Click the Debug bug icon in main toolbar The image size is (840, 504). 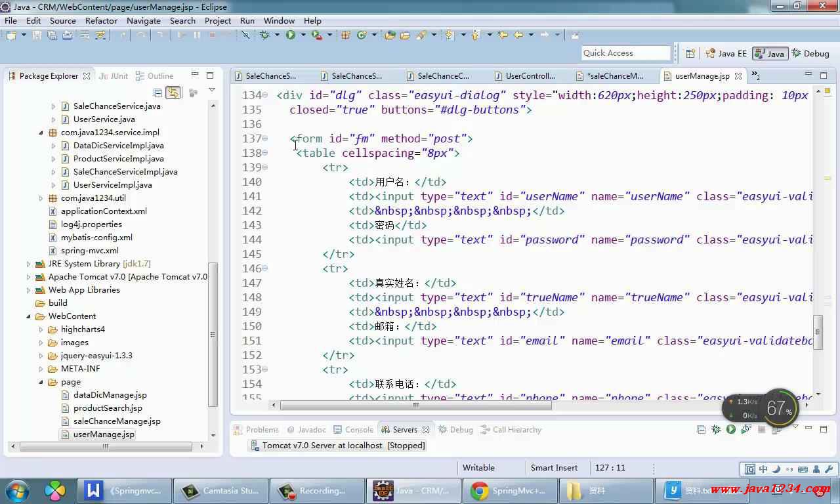265,35
